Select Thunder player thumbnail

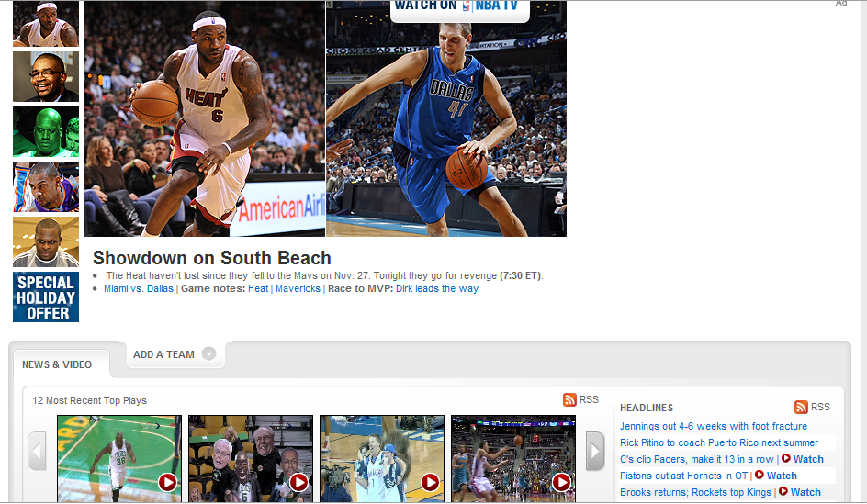(46, 186)
